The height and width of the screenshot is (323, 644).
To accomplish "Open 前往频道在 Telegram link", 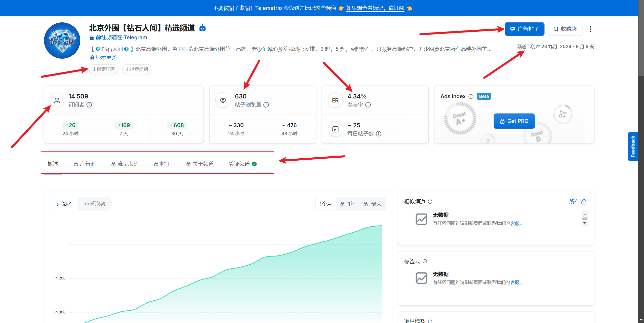I will point(118,38).
